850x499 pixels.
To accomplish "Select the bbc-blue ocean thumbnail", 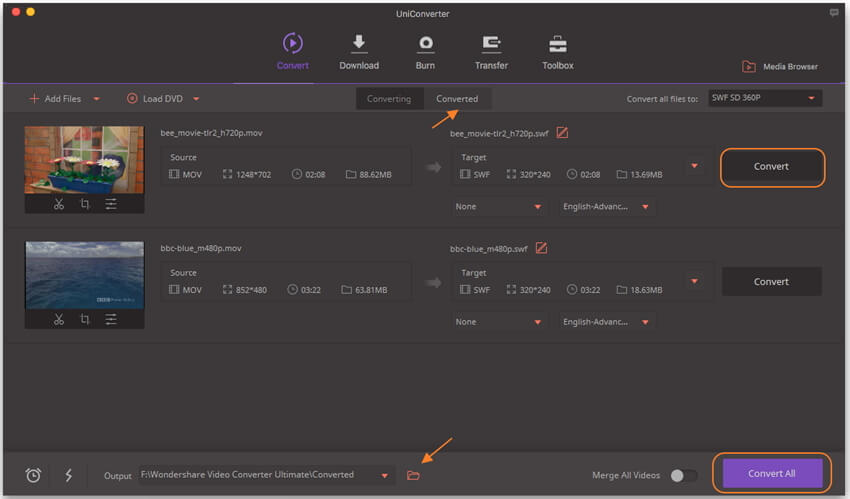I will coord(85,275).
